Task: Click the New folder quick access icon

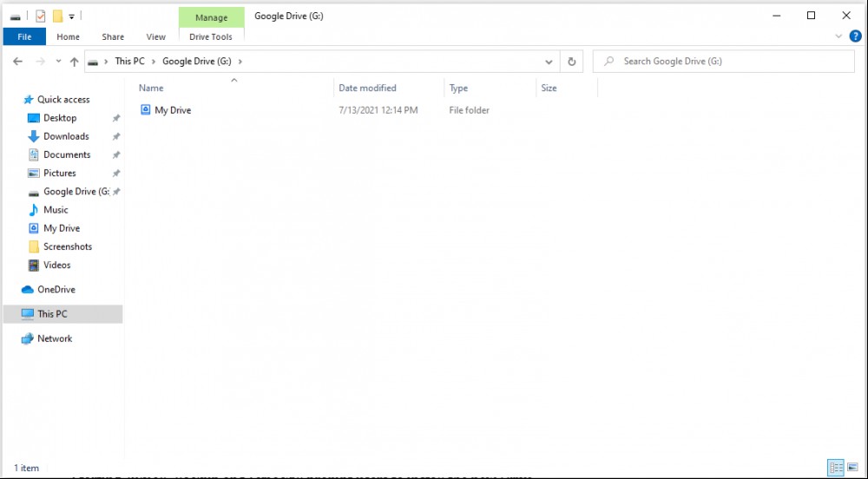Action: pyautogui.click(x=57, y=16)
